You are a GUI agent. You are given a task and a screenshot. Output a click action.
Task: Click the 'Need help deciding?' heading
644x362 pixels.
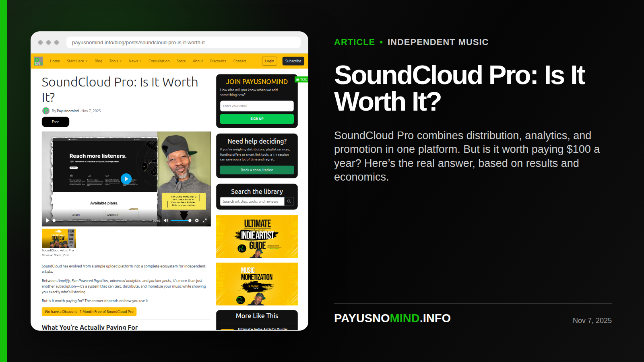(x=257, y=141)
